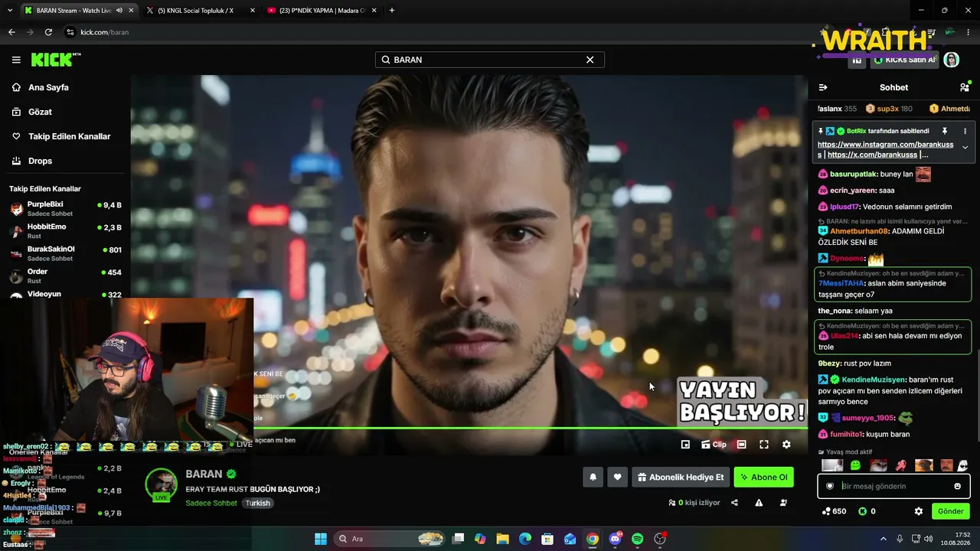Focus the BARAN search field
This screenshot has width=980, height=551.
[489, 60]
